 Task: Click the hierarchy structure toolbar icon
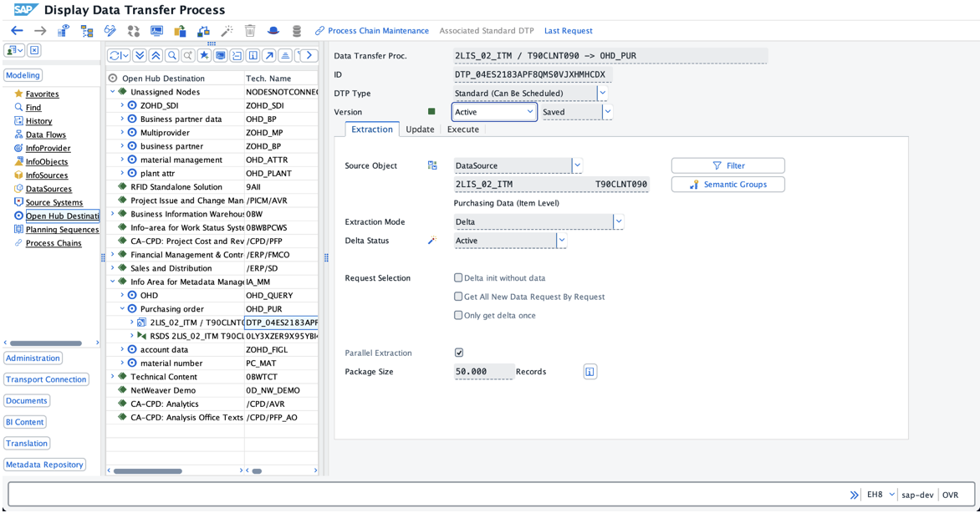[x=87, y=31]
